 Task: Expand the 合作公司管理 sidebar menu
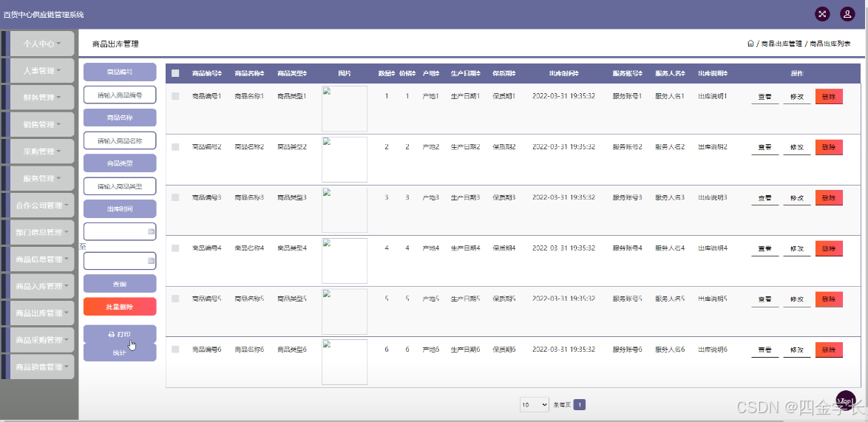click(x=42, y=205)
